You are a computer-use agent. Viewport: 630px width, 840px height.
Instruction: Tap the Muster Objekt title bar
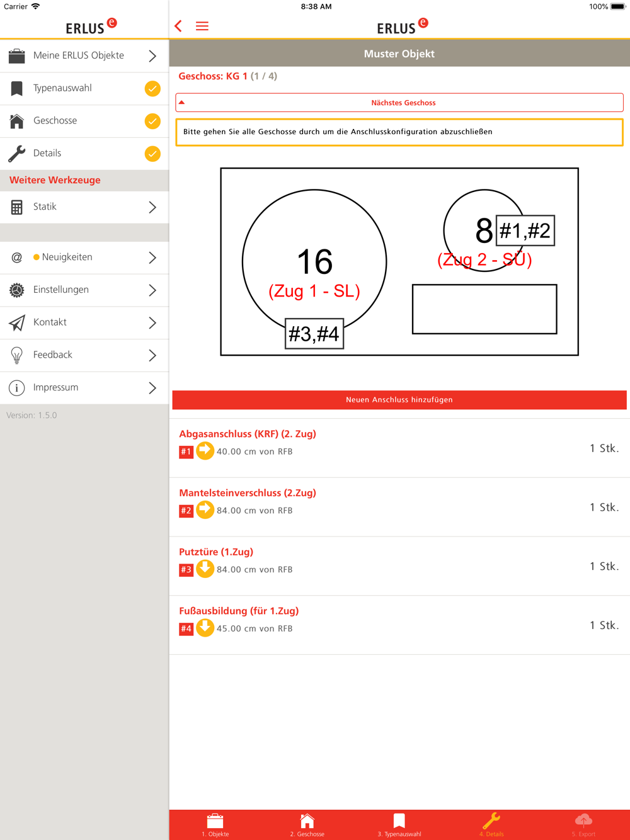point(399,54)
